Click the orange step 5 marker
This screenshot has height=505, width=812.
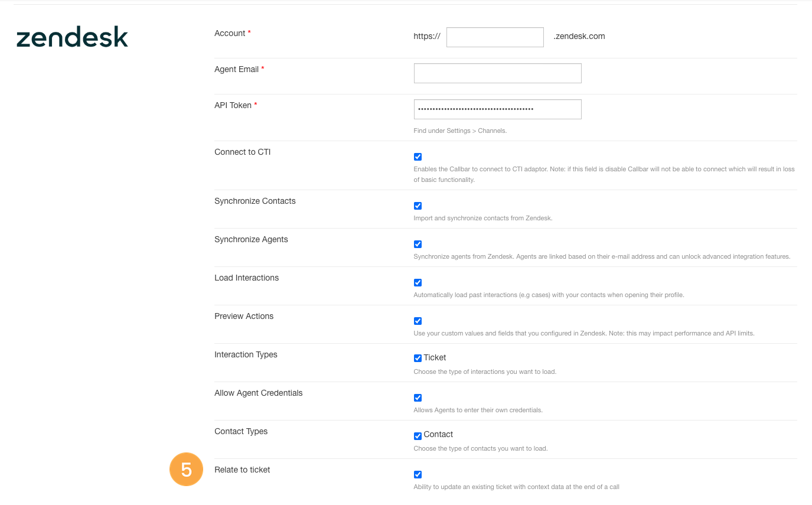tap(186, 469)
